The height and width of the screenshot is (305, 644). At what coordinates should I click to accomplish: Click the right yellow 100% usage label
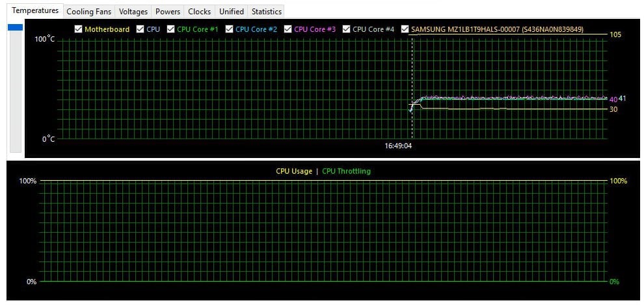tap(618, 181)
